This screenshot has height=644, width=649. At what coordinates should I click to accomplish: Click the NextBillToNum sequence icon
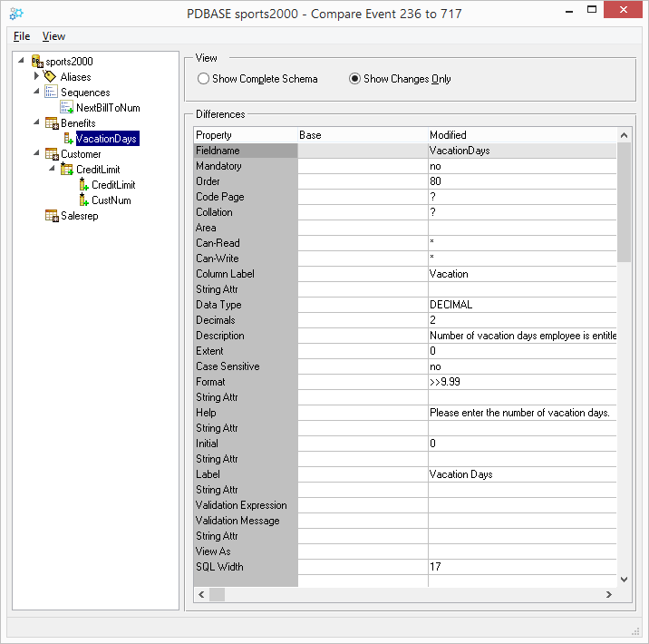click(67, 107)
